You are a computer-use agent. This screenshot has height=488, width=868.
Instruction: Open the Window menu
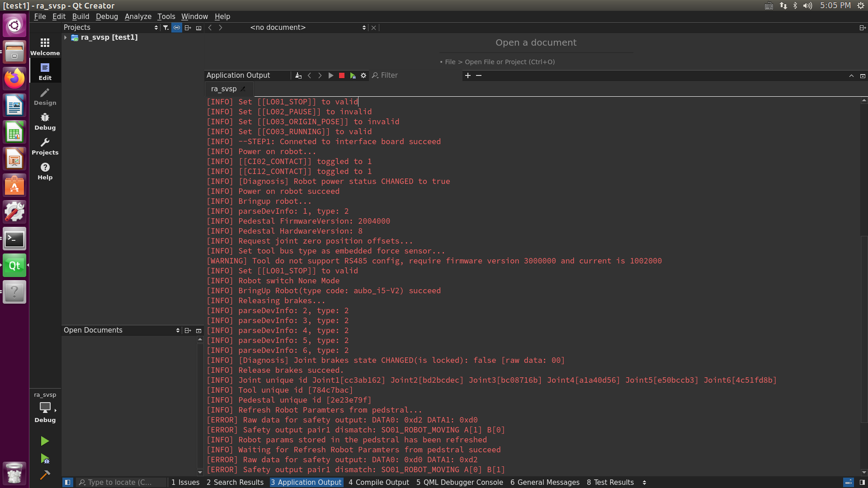[x=194, y=16]
